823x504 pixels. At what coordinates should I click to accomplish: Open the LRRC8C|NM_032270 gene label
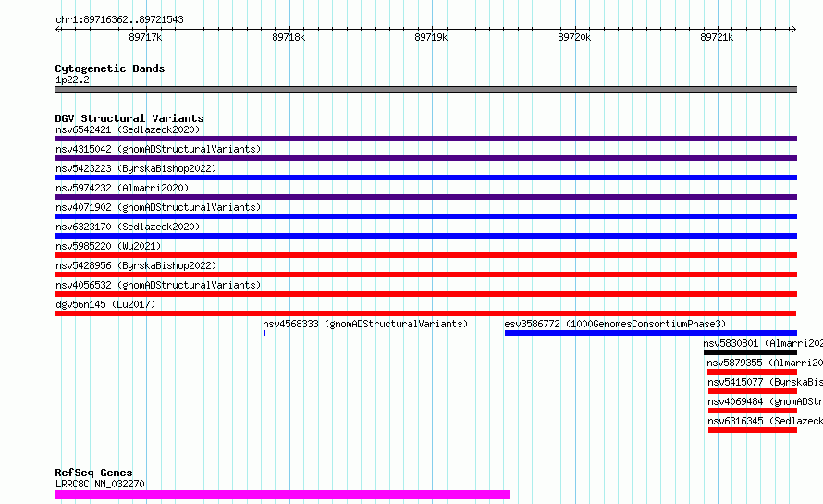[x=100, y=484]
